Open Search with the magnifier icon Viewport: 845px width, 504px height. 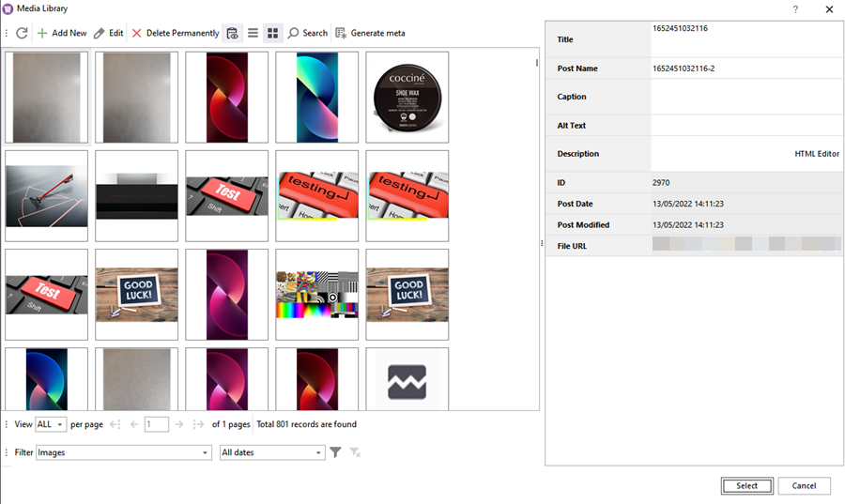pyautogui.click(x=294, y=33)
